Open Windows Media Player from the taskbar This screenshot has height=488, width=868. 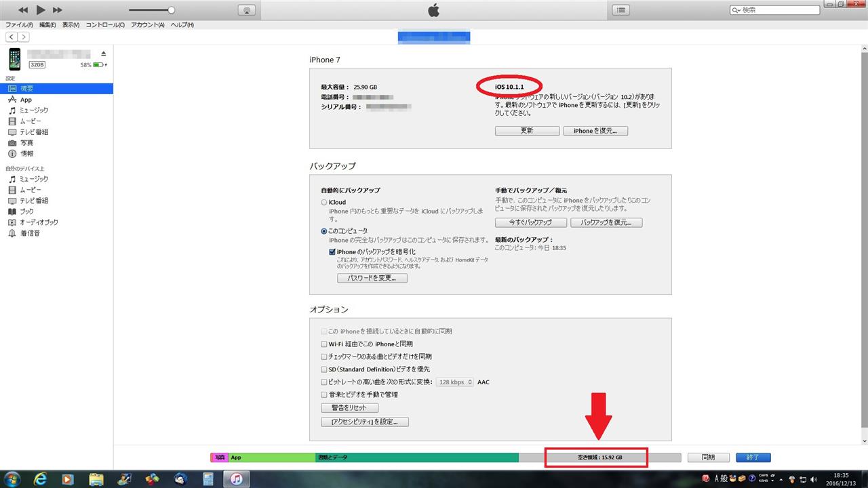pos(68,479)
